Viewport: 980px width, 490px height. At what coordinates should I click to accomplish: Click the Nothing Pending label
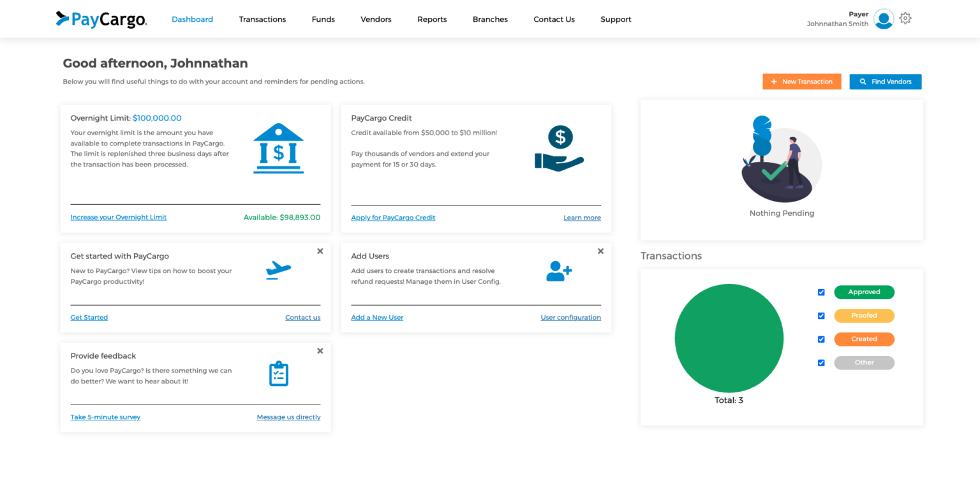point(782,213)
